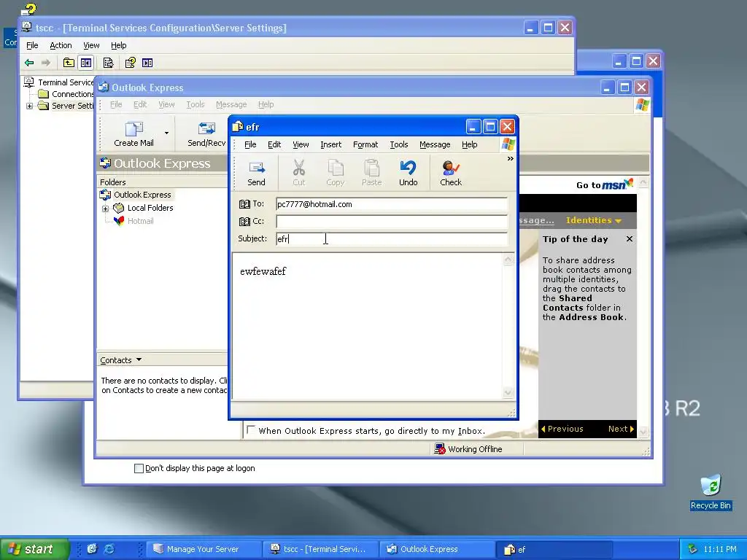Check Don't display this page at logon

click(139, 468)
